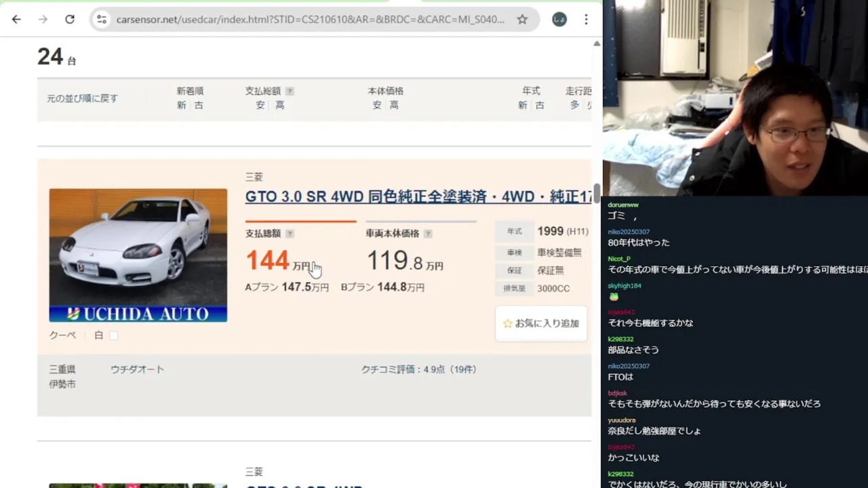This screenshot has width=868, height=488.
Task: Open the GTO 3.0 SR 4WD listing title
Action: [x=418, y=197]
